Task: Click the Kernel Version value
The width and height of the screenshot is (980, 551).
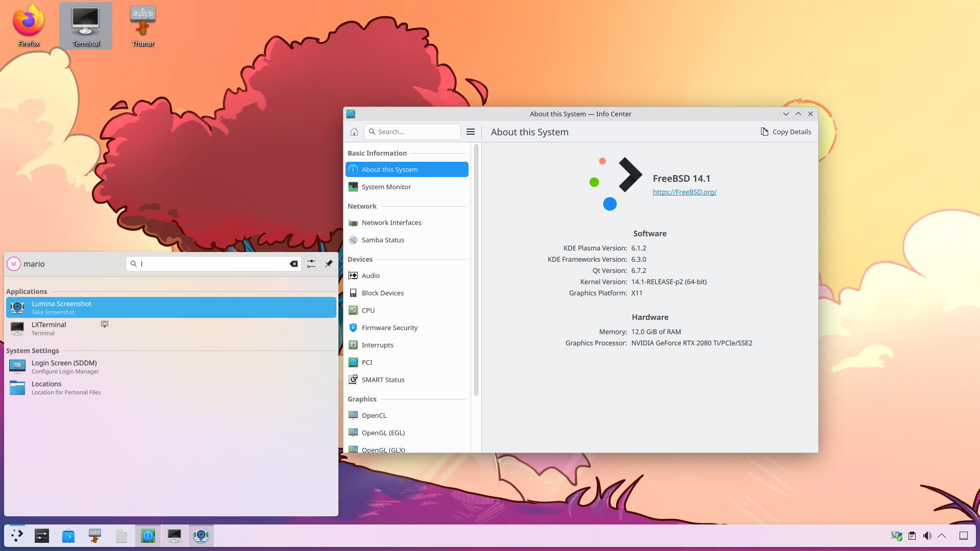Action: tap(669, 282)
